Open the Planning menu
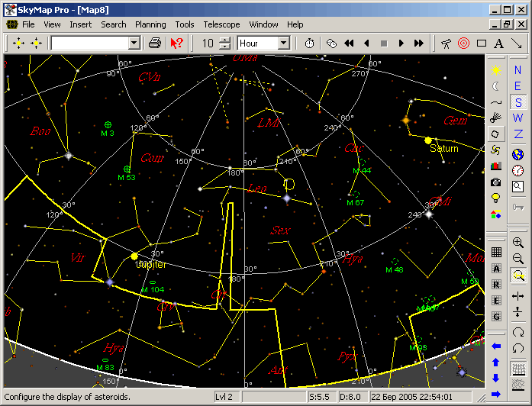 click(150, 24)
